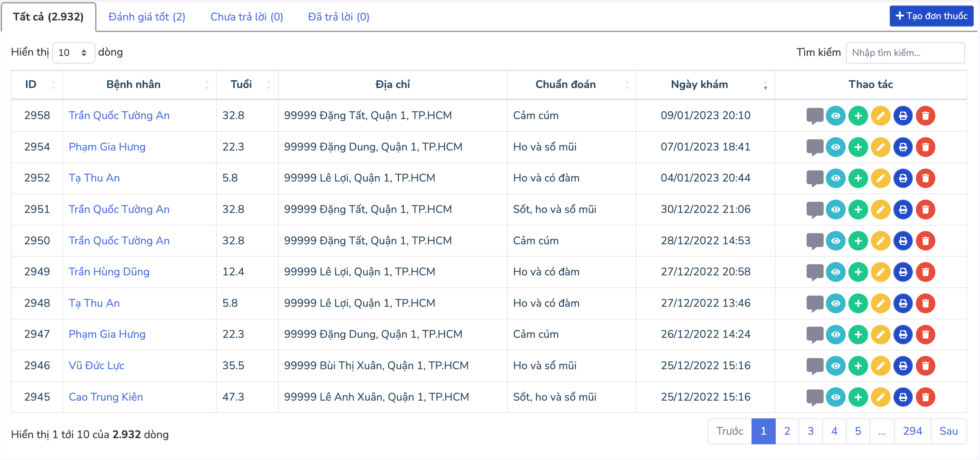Image resolution: width=980 pixels, height=460 pixels.
Task: Click green plus icon for Phạm Gia Hưng 2954
Action: (x=858, y=147)
